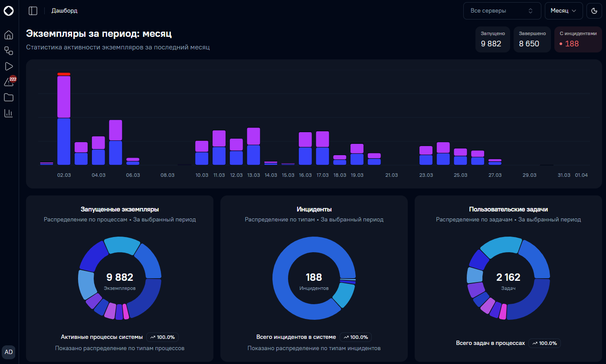
Task: Open the processes diagram icon in sidebar
Action: pyautogui.click(x=9, y=51)
